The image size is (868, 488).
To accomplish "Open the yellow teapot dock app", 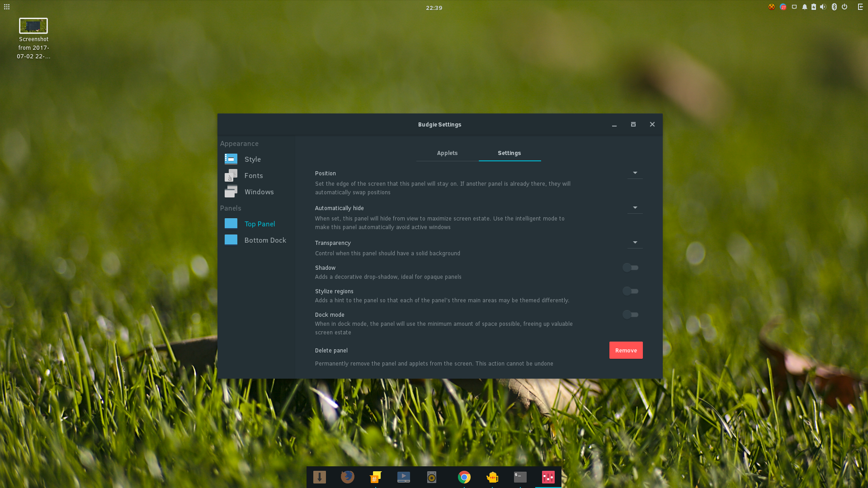I will click(492, 477).
